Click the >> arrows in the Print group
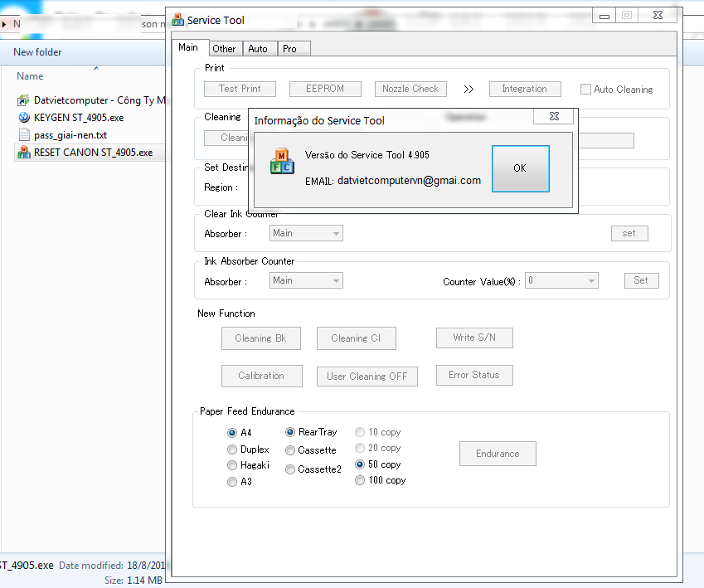The width and height of the screenshot is (704, 588). tap(469, 90)
